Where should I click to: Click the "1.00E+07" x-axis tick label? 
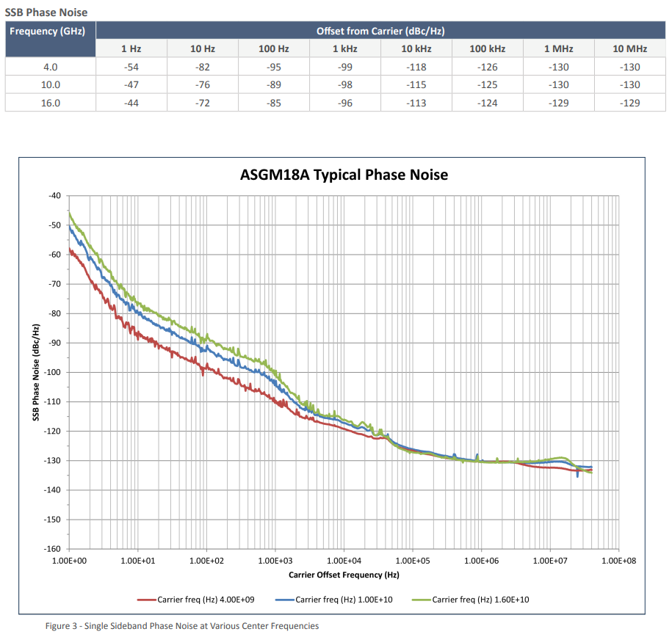coord(550,561)
